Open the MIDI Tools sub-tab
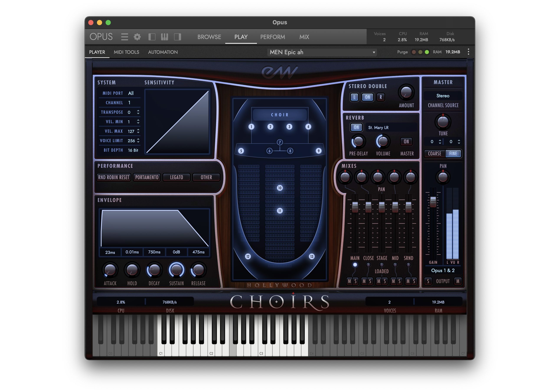The image size is (560, 392). [x=126, y=52]
